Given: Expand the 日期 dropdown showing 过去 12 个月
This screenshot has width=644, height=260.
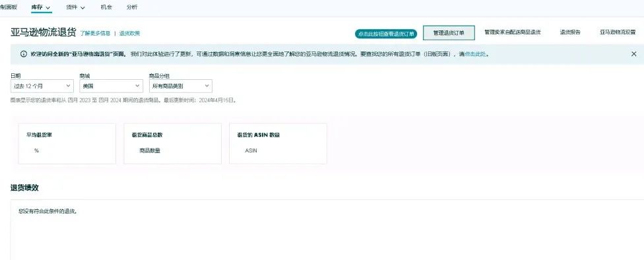Looking at the screenshot, I should tap(42, 86).
